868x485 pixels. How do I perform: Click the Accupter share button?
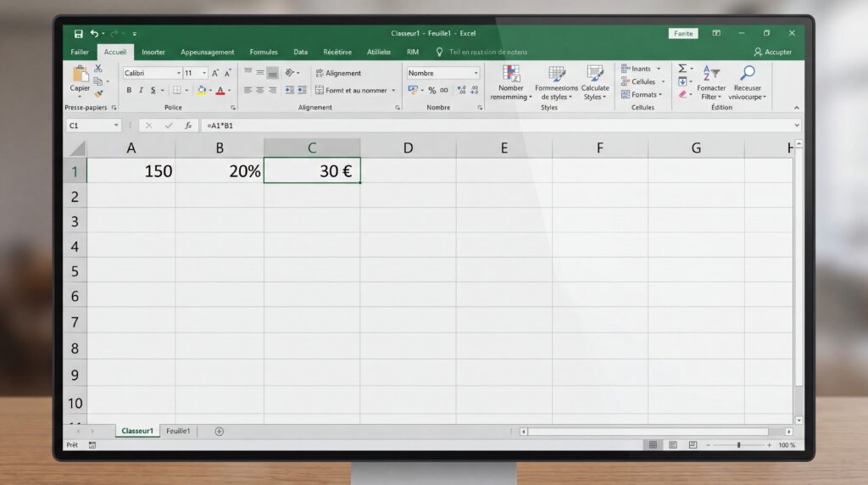click(773, 52)
